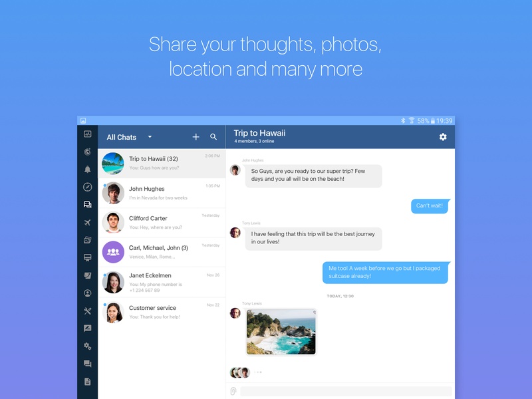Click John Hughes avatar in chat list
This screenshot has height=399, width=532.
coord(113,193)
